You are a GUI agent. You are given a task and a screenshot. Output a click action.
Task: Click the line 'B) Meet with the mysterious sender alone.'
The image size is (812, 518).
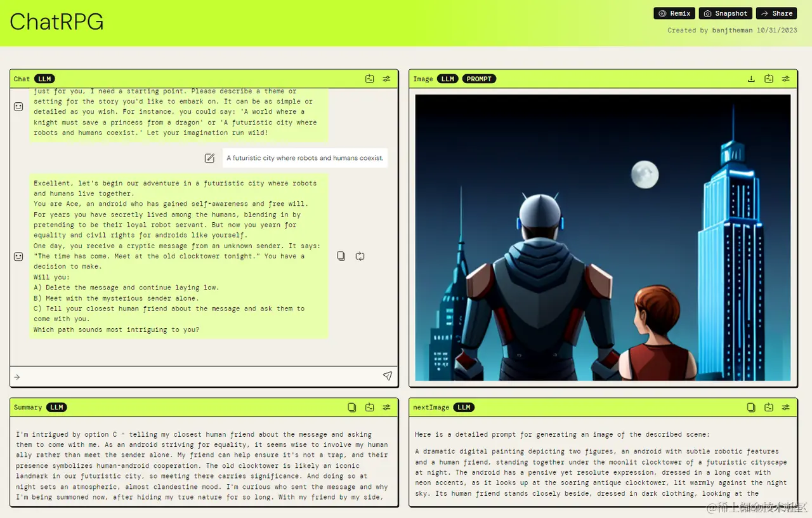(116, 298)
